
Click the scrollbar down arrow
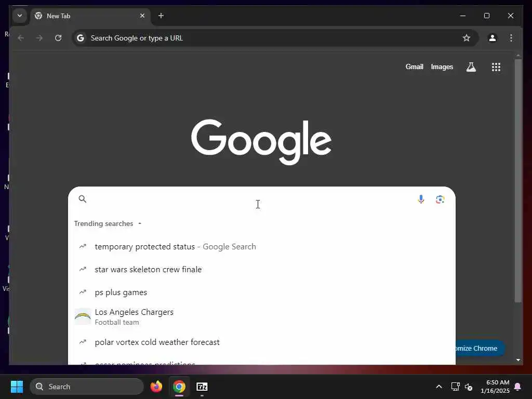pos(518,360)
